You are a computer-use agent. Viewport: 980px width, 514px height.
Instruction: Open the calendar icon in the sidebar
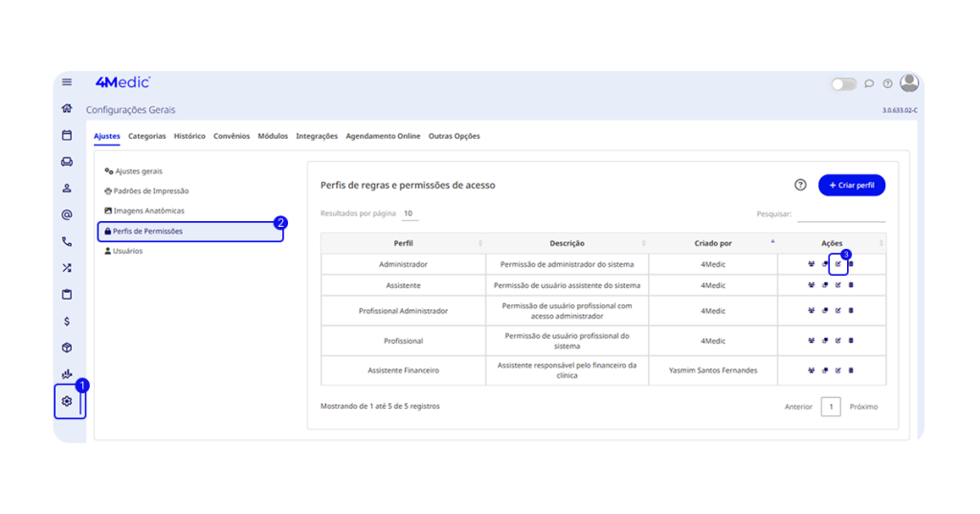[x=67, y=135]
